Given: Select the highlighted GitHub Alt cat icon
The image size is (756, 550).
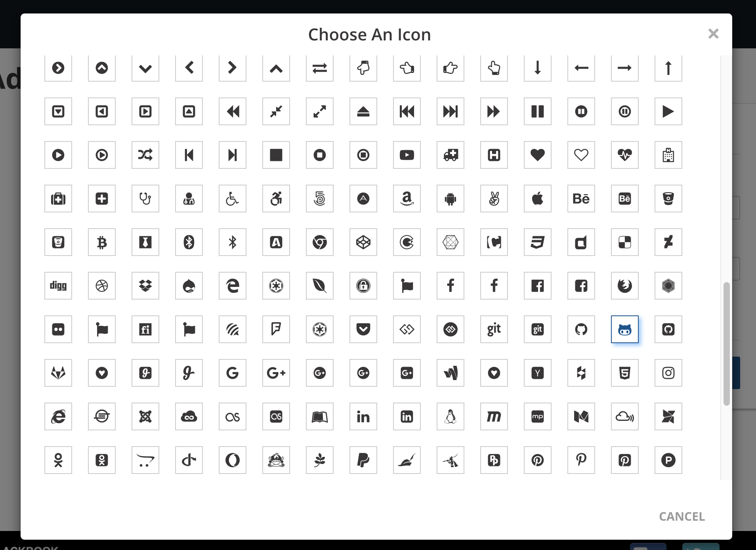Looking at the screenshot, I should (625, 329).
